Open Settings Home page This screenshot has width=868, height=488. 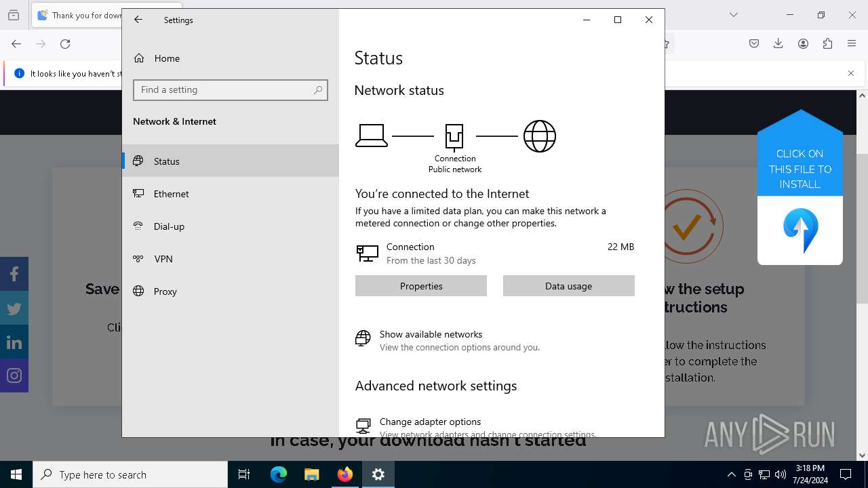231,58
